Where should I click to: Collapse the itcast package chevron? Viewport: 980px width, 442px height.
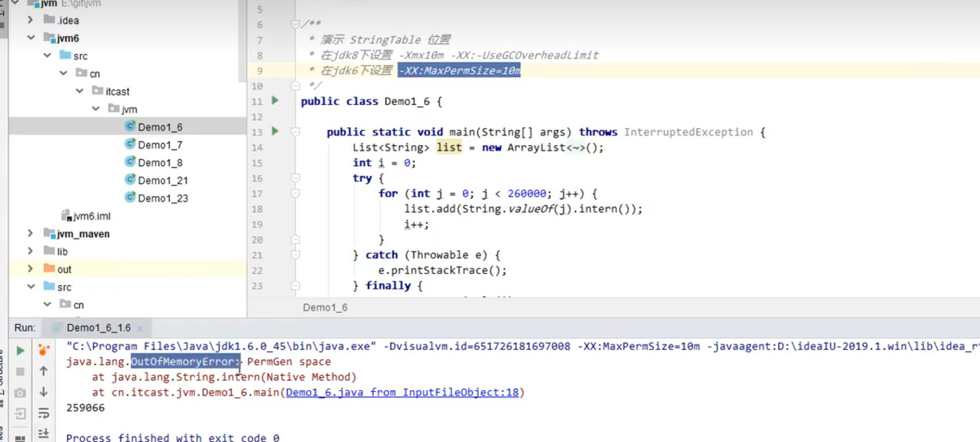tap(79, 91)
